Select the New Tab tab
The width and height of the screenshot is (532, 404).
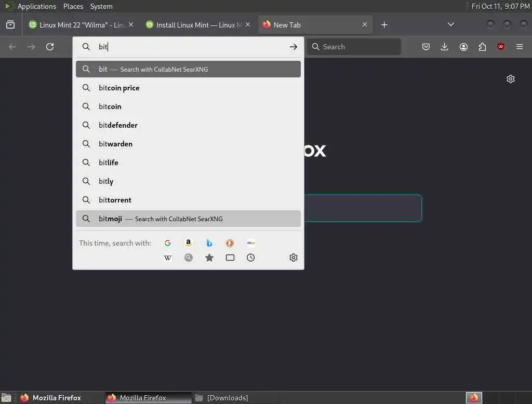pyautogui.click(x=315, y=25)
